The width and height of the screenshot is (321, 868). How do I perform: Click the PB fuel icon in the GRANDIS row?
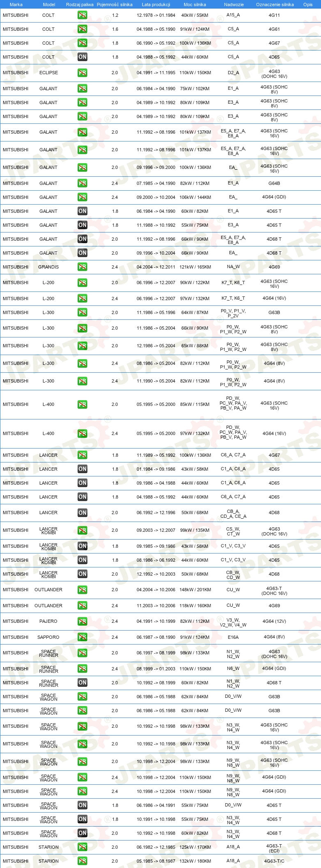(83, 267)
